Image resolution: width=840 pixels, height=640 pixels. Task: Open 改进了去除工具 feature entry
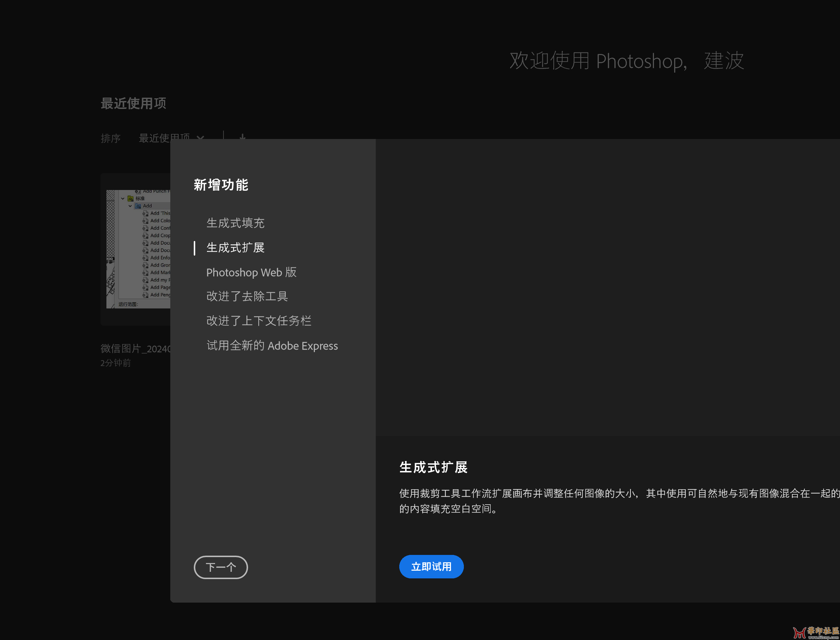247,296
